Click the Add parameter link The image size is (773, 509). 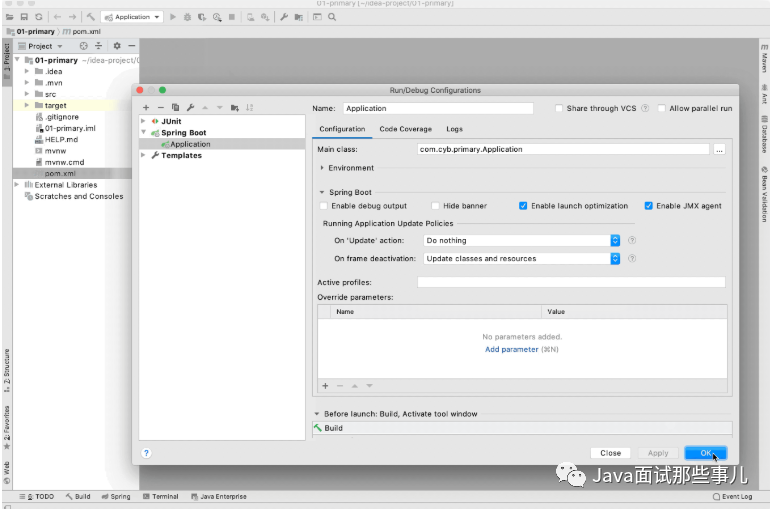coord(511,349)
